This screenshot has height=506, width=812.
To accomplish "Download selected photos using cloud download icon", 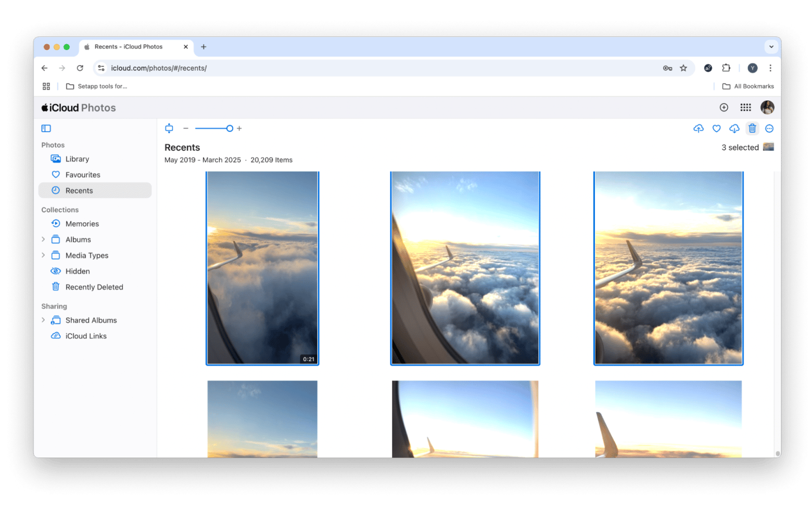I will tap(734, 129).
